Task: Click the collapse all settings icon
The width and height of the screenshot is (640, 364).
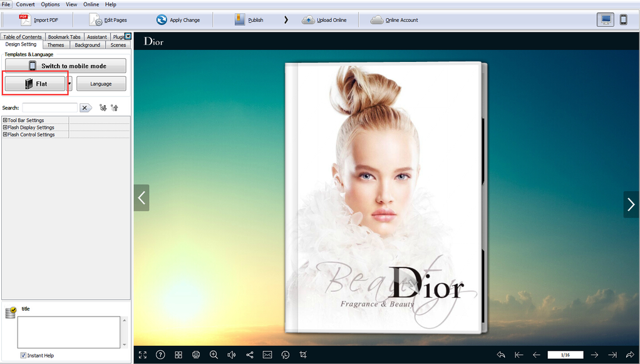Action: click(115, 108)
